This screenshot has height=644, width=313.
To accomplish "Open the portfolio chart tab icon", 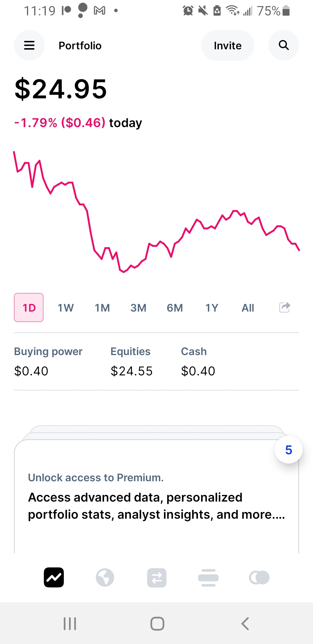I will [54, 577].
